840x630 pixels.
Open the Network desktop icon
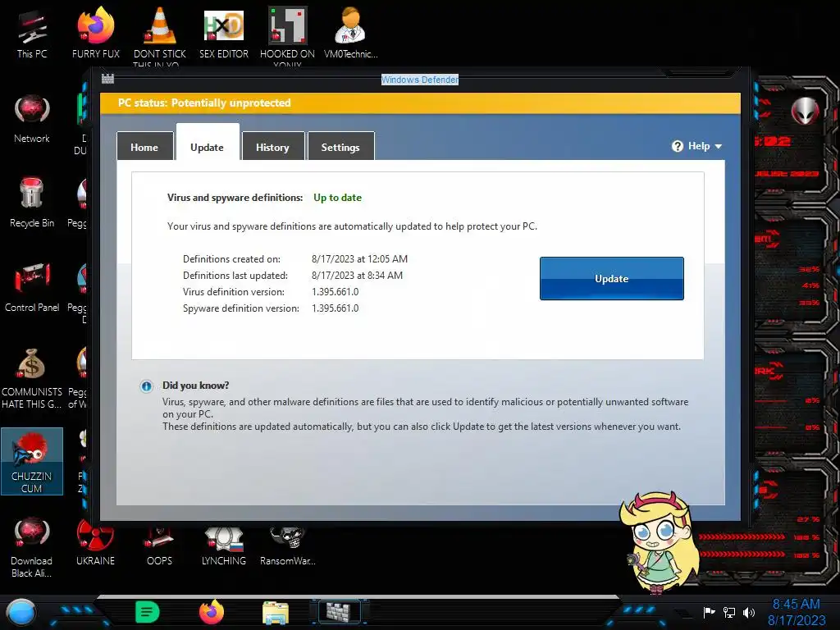click(32, 119)
